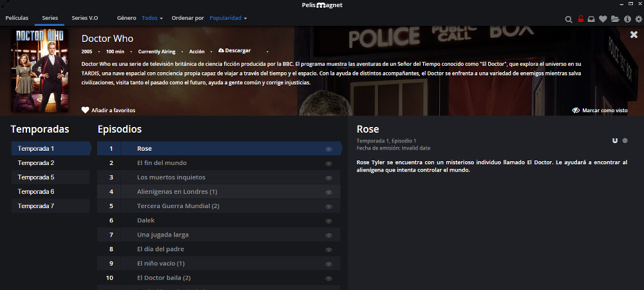Expand the Género Todos dropdown

coord(152,18)
